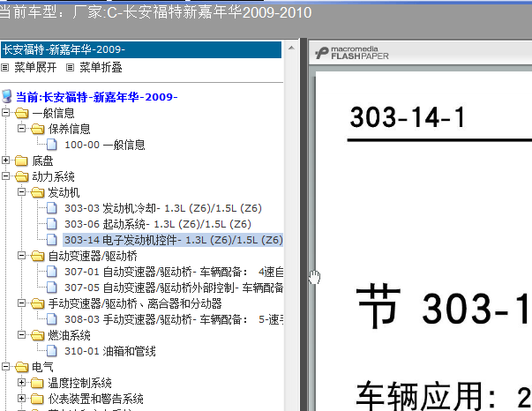This screenshot has width=532, height=411.
Task: Collapse the 手动变速器/驱动桥、离合器和分动器 folder
Action: tap(22, 303)
